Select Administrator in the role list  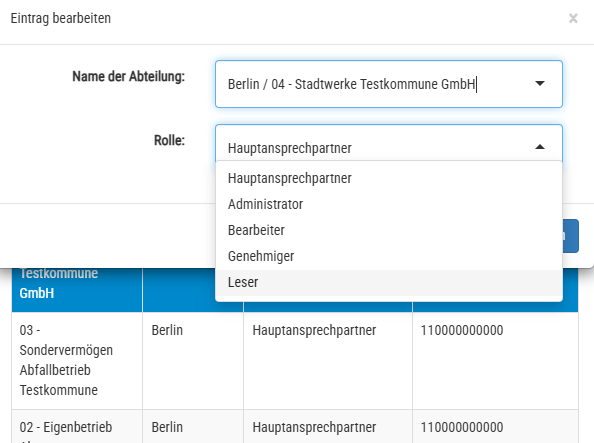389,204
